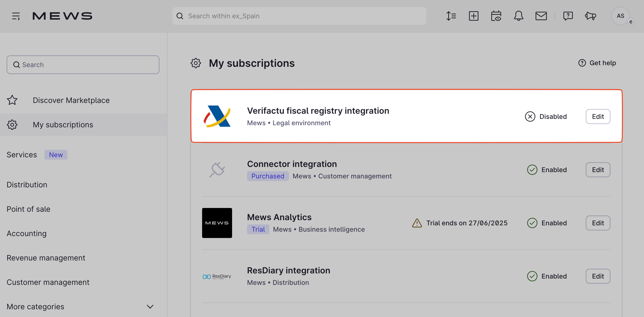Open the help chat question icon
Screen dimensions: 644x317
click(568, 16)
